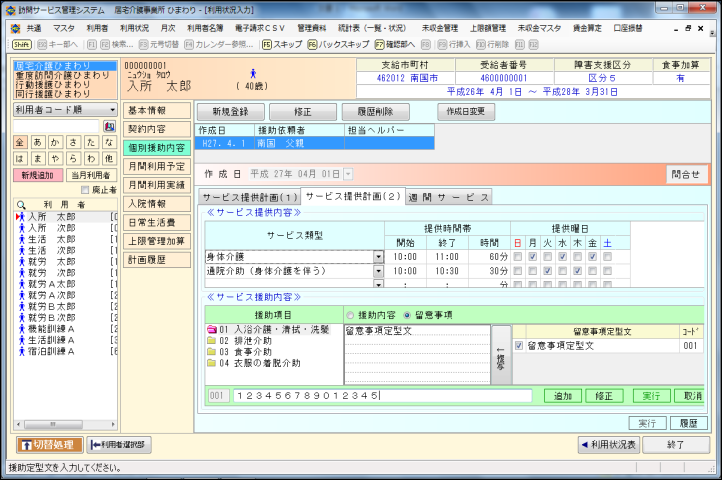
Task: Click the 追加 button
Action: coord(563,396)
